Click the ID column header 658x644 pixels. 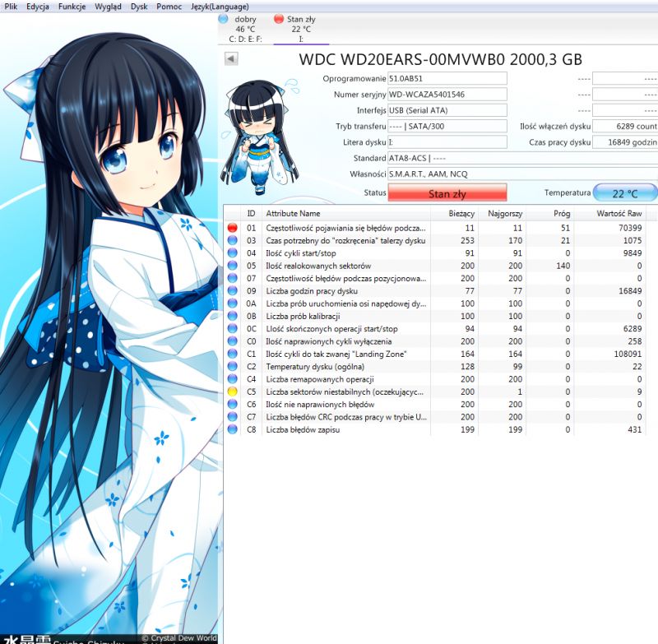252,214
